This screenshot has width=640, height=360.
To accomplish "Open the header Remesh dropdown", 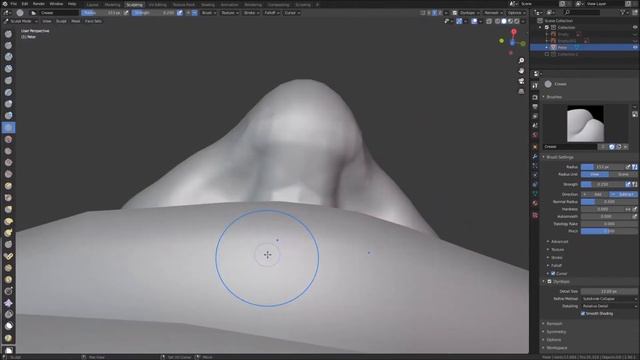I will [x=493, y=13].
